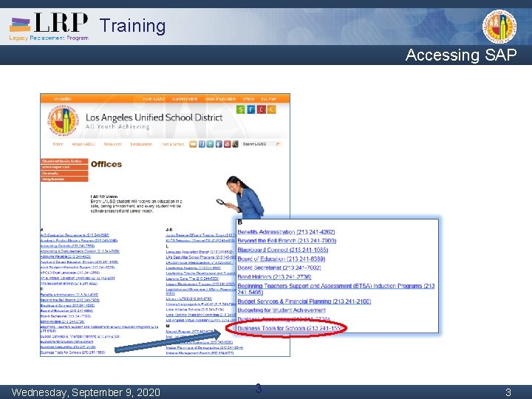Click Board of Education in enlarged callout
Image resolution: width=532 pixels, height=399 pixels.
click(282, 259)
